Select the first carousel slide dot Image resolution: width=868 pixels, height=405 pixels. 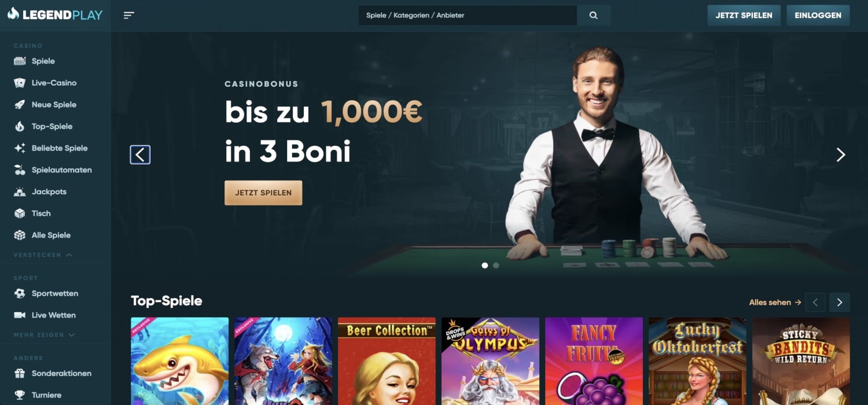(485, 266)
